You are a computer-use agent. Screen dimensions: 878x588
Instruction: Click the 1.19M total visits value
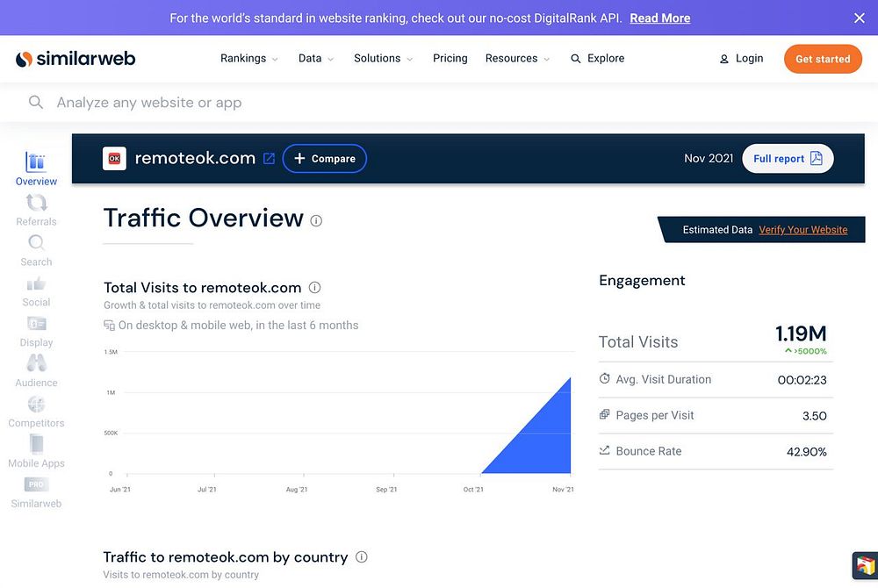[x=801, y=333]
